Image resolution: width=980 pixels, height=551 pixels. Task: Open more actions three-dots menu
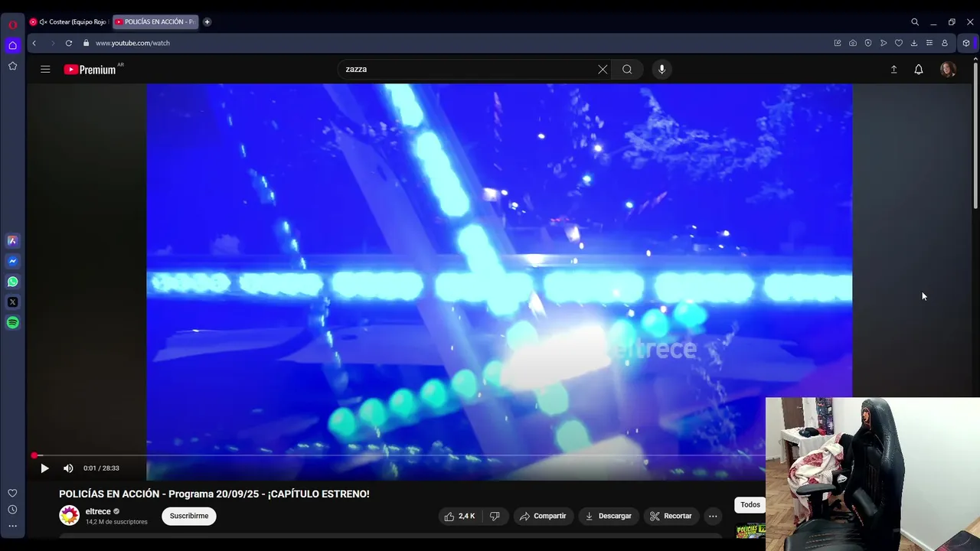point(713,516)
